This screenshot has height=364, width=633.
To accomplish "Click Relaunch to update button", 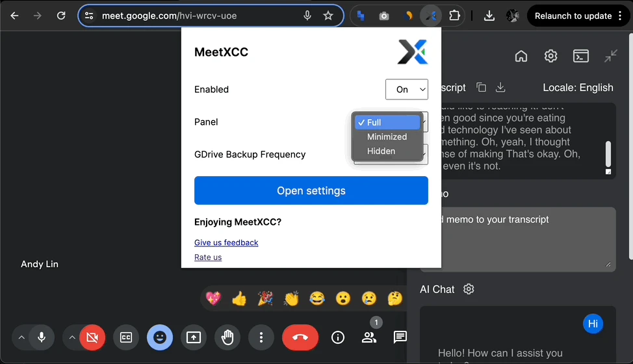I will click(573, 16).
